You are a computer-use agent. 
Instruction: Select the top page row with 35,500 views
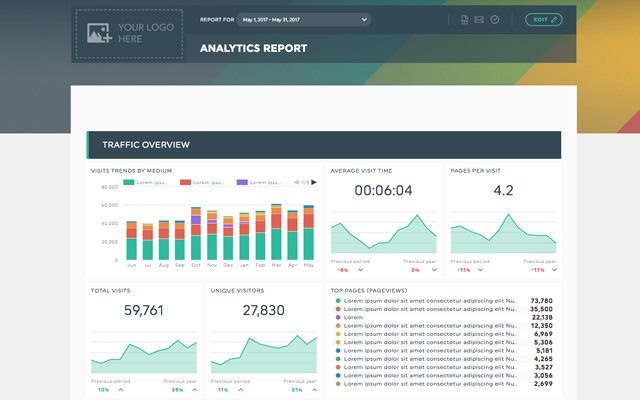tap(444, 309)
